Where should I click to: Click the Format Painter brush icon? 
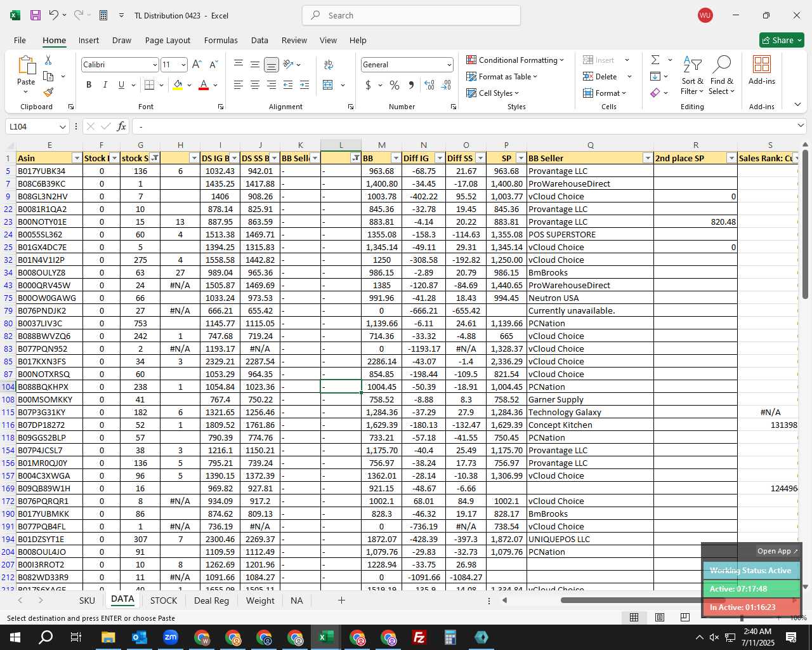pyautogui.click(x=48, y=92)
